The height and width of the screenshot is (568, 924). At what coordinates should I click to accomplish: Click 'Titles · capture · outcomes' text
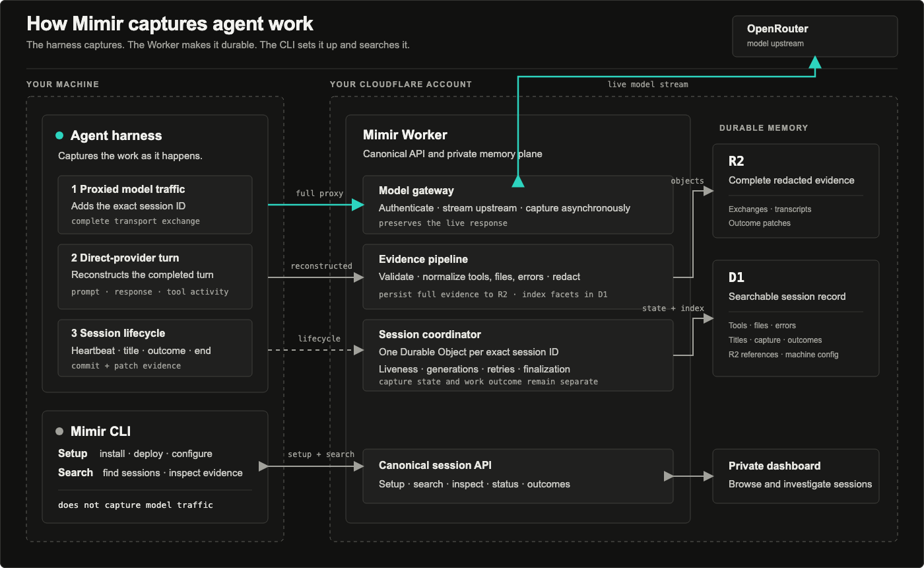click(x=775, y=340)
